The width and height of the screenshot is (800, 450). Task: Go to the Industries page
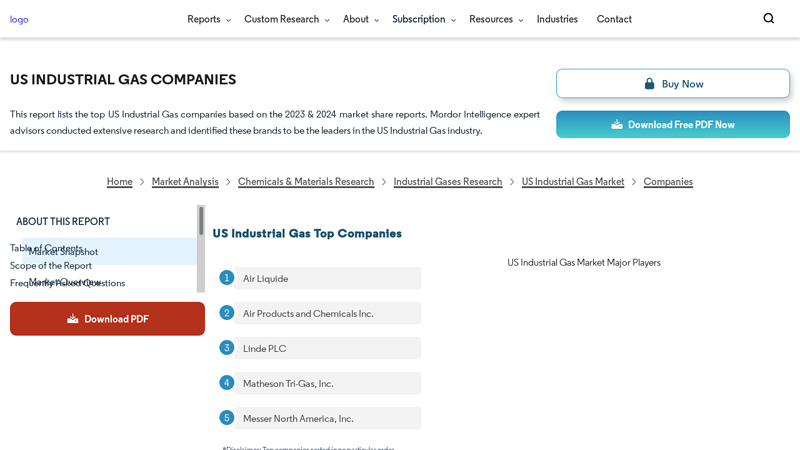(557, 19)
